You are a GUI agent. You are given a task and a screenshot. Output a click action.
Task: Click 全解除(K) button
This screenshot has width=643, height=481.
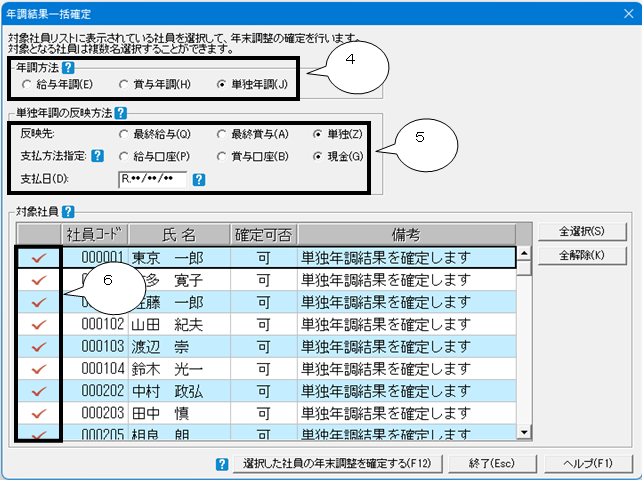point(582,255)
